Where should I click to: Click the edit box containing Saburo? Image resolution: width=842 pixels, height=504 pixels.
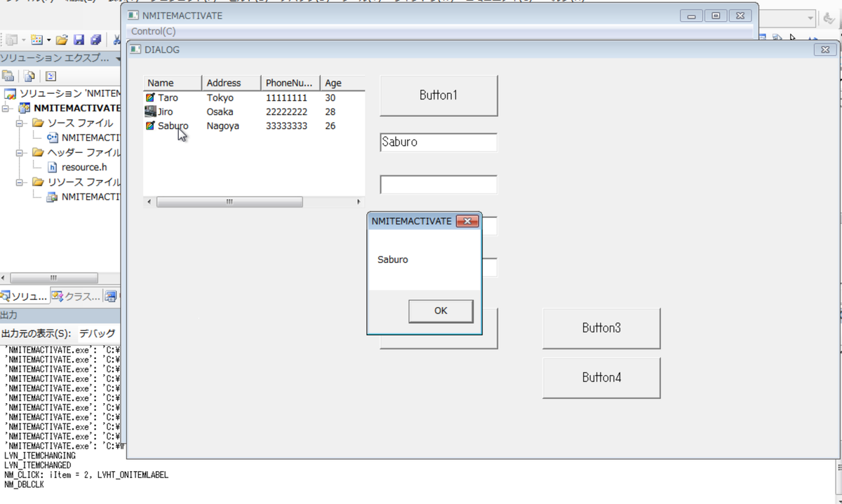(439, 142)
